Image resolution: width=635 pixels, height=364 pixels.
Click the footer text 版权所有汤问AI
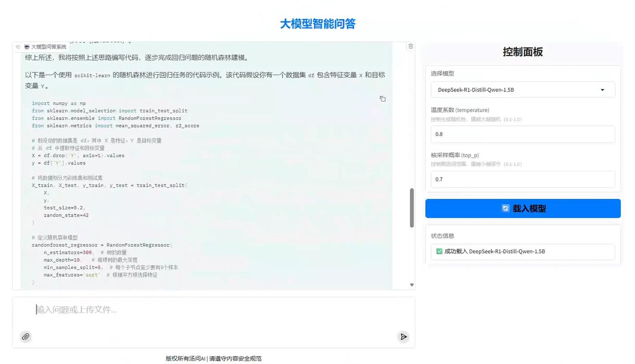pos(186,359)
